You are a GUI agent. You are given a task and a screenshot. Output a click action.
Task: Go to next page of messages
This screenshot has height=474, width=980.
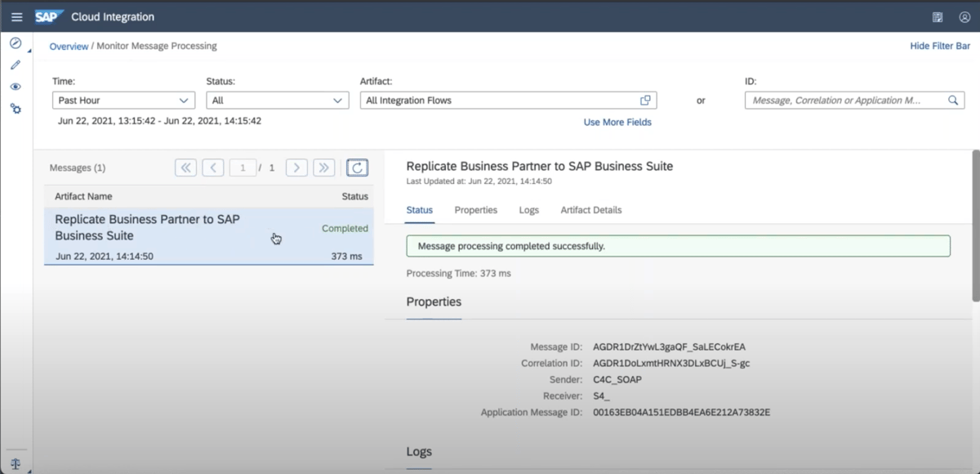pyautogui.click(x=296, y=168)
